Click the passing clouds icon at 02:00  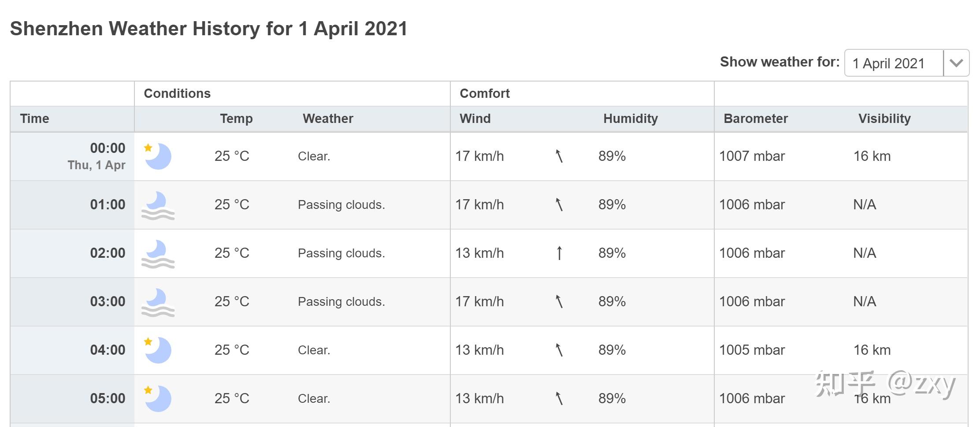pos(157,254)
